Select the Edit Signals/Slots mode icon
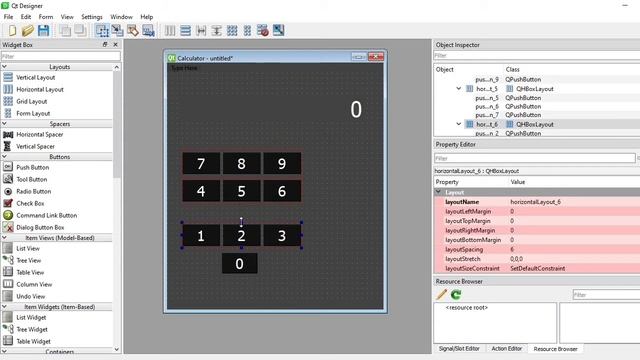This screenshot has width=640, height=360. click(x=117, y=31)
